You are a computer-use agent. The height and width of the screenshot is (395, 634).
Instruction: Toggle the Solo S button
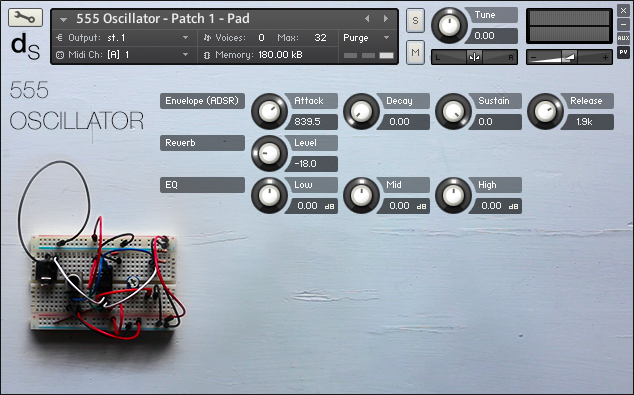click(415, 20)
